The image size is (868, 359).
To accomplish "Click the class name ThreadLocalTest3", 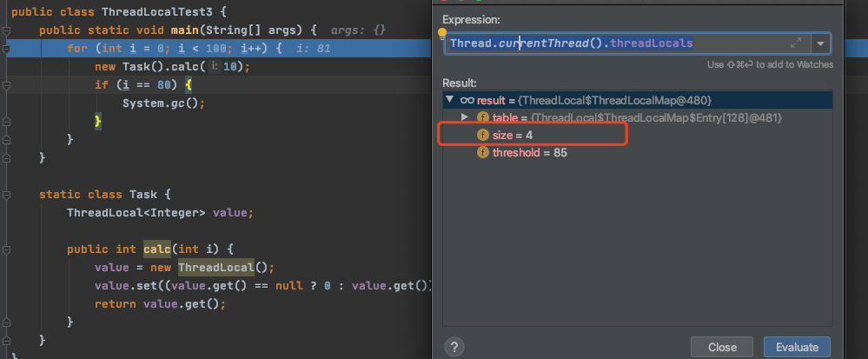I will [x=157, y=11].
